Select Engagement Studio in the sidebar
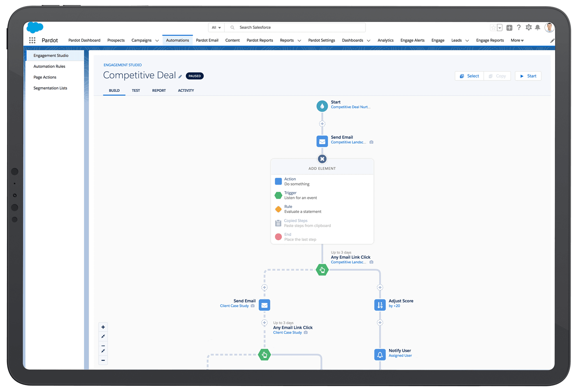576x392 pixels. 55,56
